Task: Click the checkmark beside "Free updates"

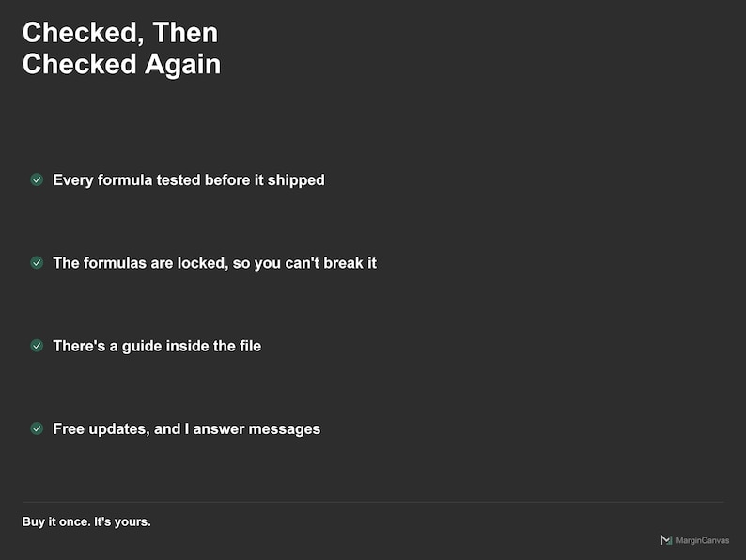Action: [x=37, y=428]
